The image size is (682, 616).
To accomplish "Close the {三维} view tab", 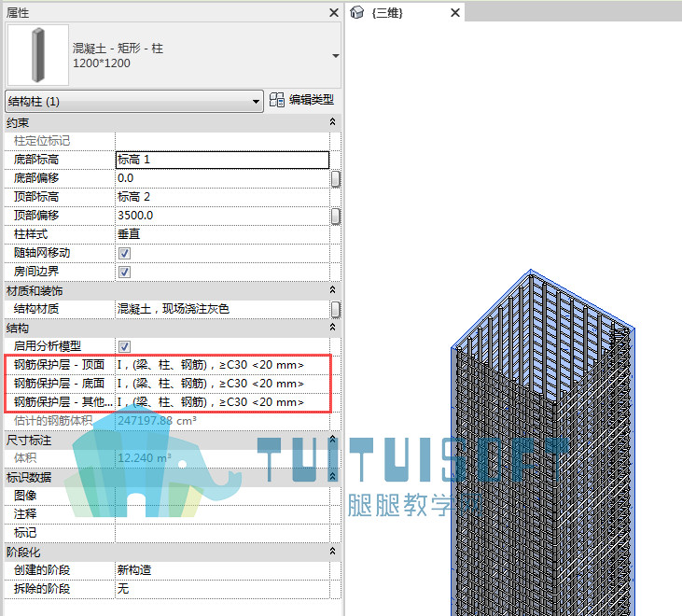I will click(455, 13).
